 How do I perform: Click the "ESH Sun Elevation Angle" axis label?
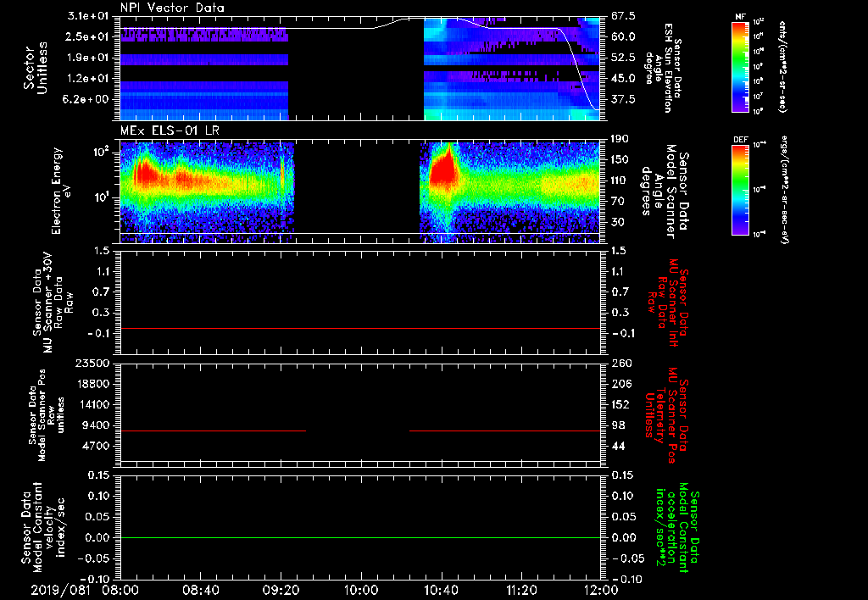[x=663, y=68]
